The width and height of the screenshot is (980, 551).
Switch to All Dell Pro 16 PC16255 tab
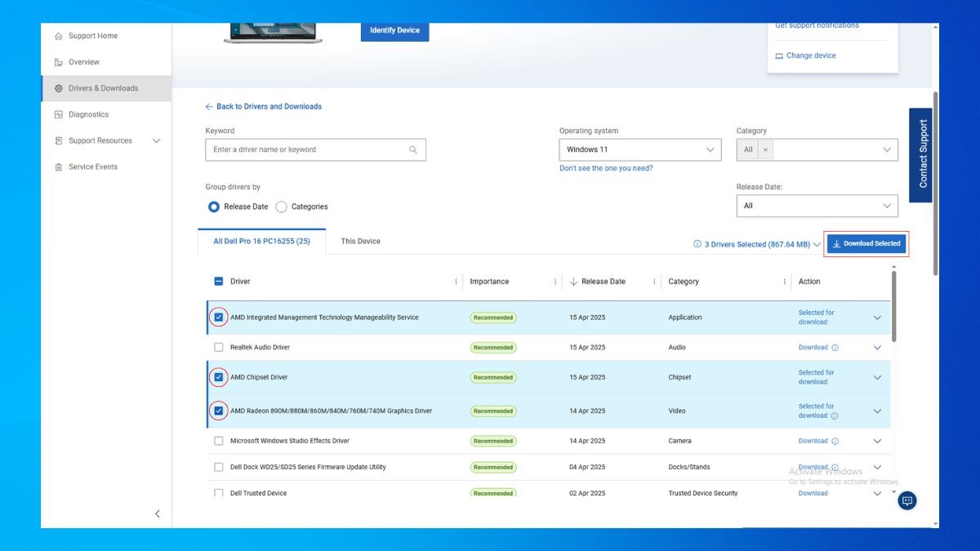(261, 242)
